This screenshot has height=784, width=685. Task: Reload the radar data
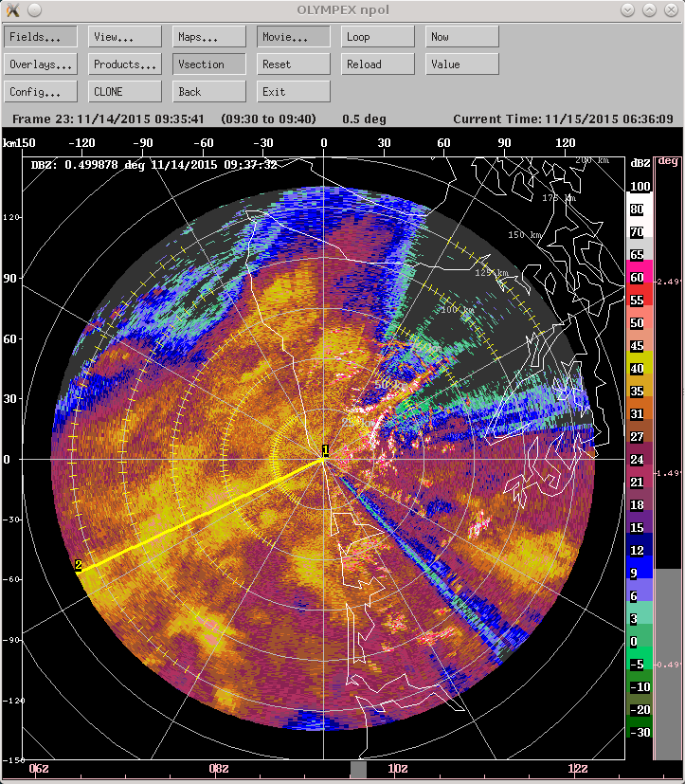378,64
